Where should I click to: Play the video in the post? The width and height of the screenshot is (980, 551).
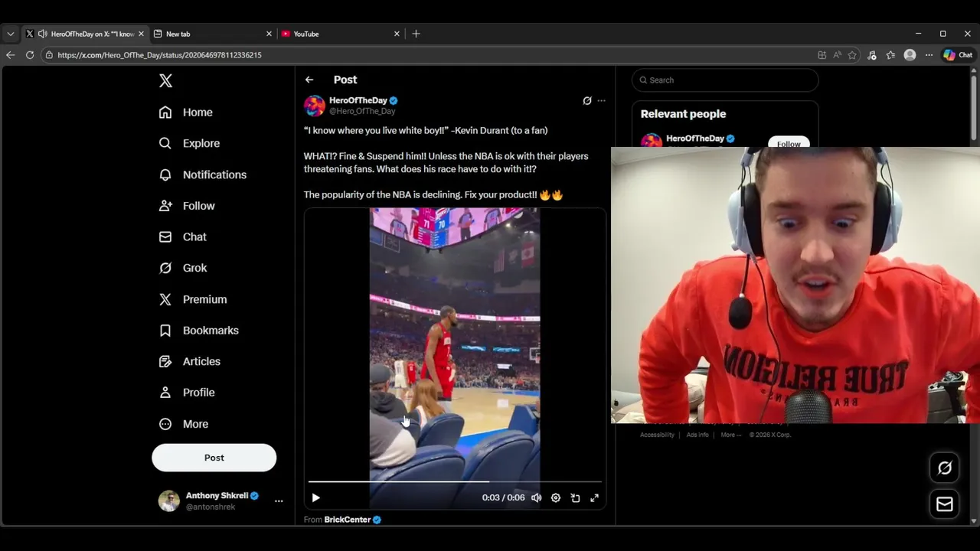click(x=315, y=498)
